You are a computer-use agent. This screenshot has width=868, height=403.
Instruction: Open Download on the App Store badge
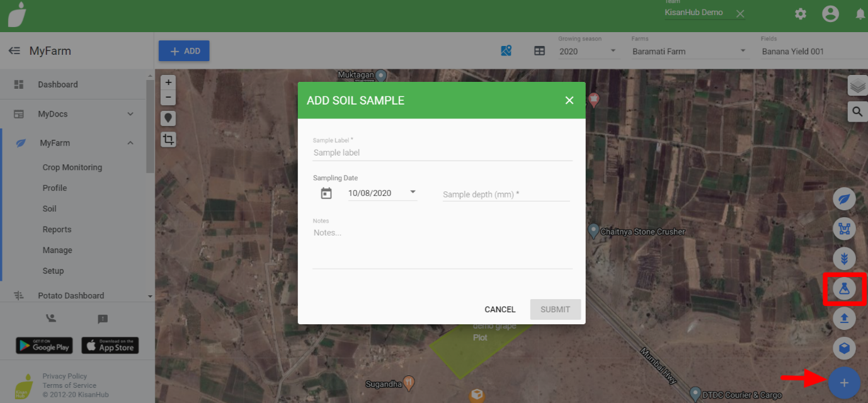pos(110,346)
